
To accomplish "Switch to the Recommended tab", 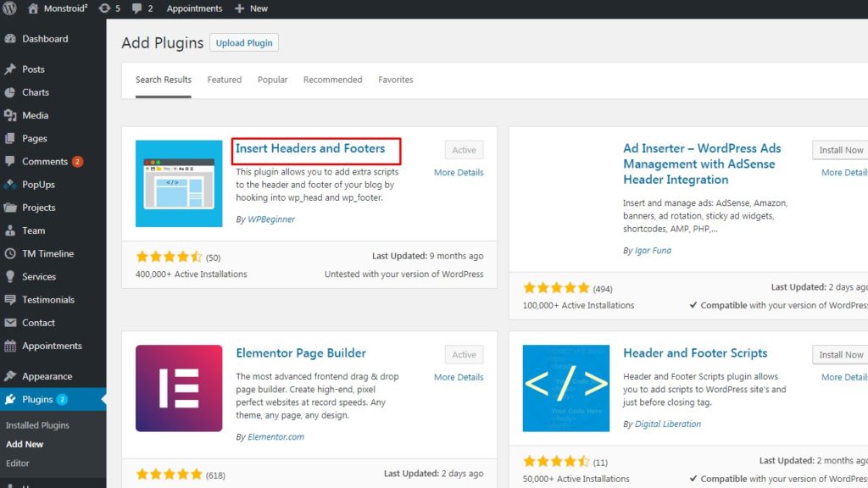I will pyautogui.click(x=332, y=80).
